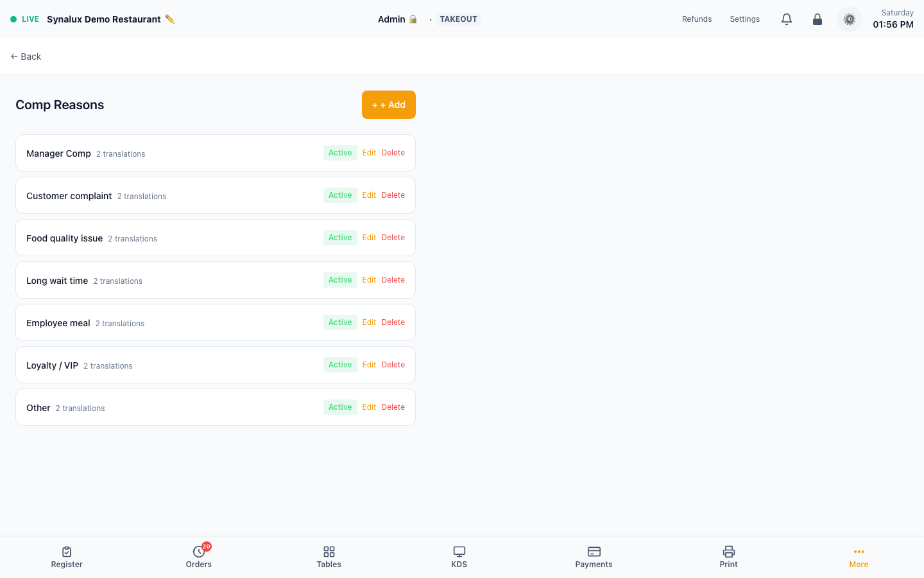Toggle Active status for Customer complaint
This screenshot has width=924, height=578.
(340, 195)
